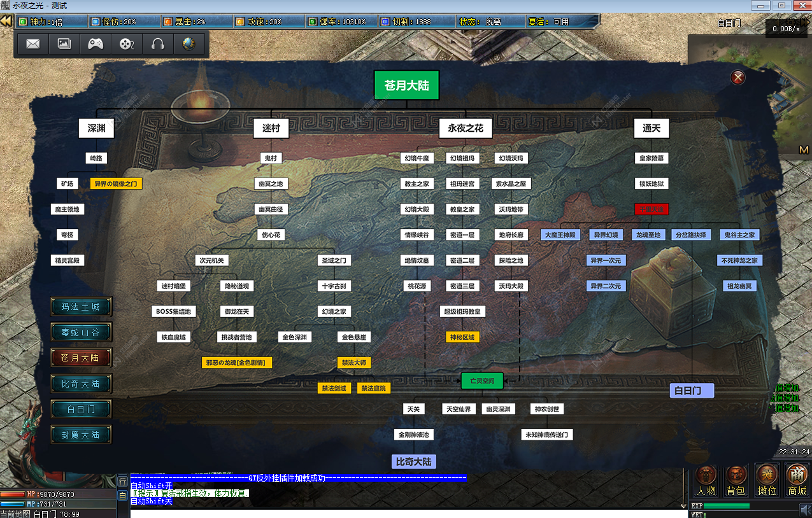This screenshot has width=812, height=518.
Task: Click the 神力 stat indicator
Action: tap(51, 22)
